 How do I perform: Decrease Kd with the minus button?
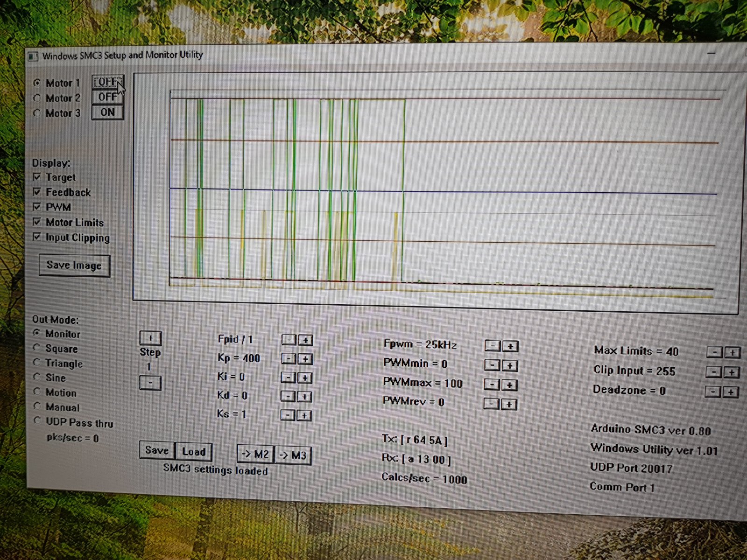click(x=288, y=396)
